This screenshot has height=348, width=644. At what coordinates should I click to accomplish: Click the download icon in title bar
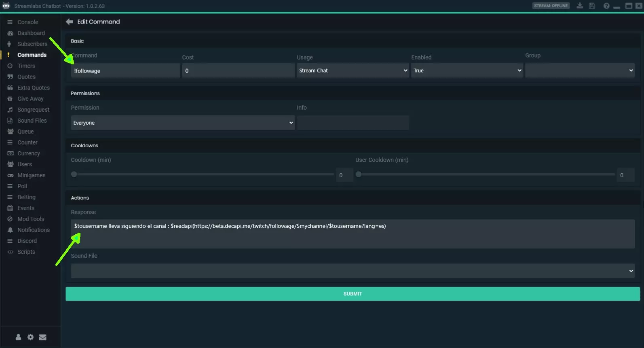pos(580,6)
